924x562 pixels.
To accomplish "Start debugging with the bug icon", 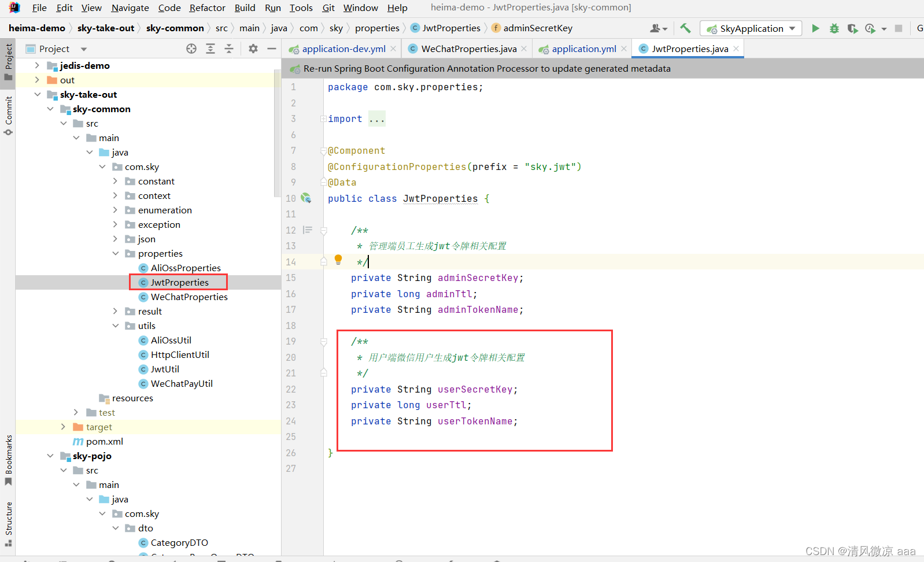I will [x=834, y=28].
